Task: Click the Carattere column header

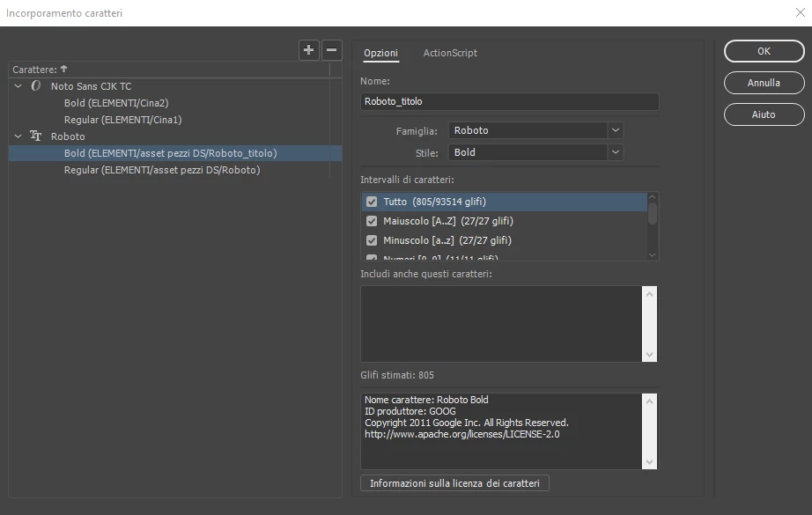Action: pos(169,70)
